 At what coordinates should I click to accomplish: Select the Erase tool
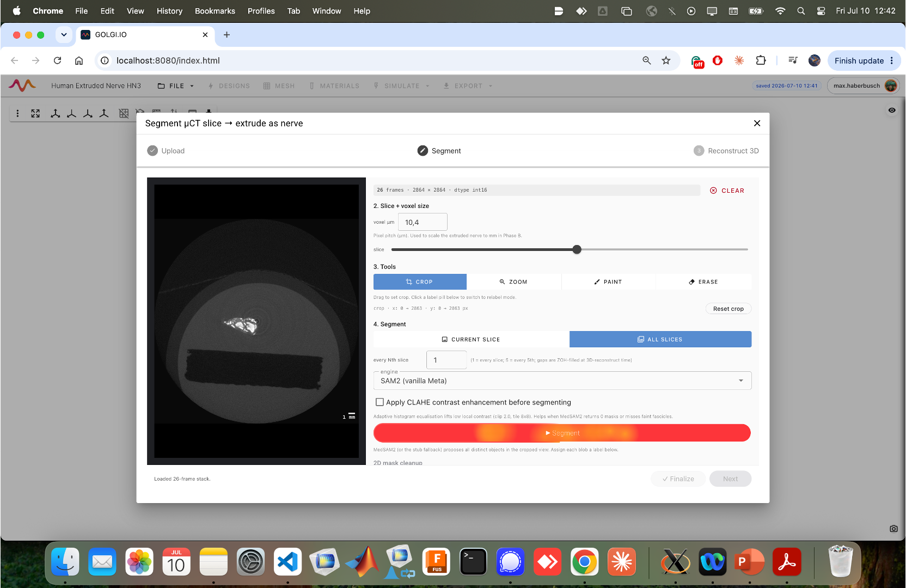(x=703, y=282)
